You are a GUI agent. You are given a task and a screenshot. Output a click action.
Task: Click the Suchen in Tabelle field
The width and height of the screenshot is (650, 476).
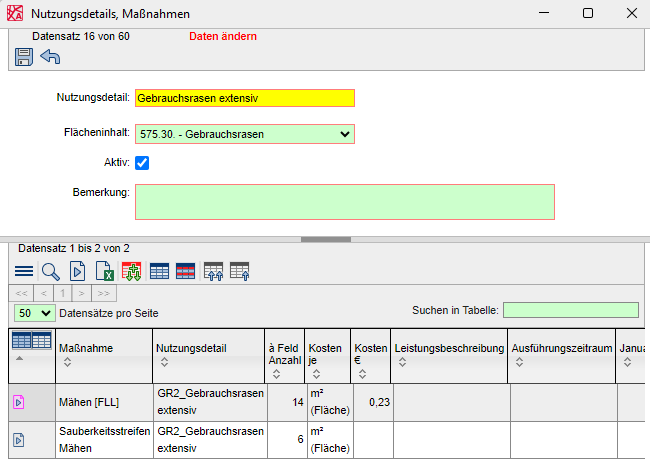(x=570, y=311)
